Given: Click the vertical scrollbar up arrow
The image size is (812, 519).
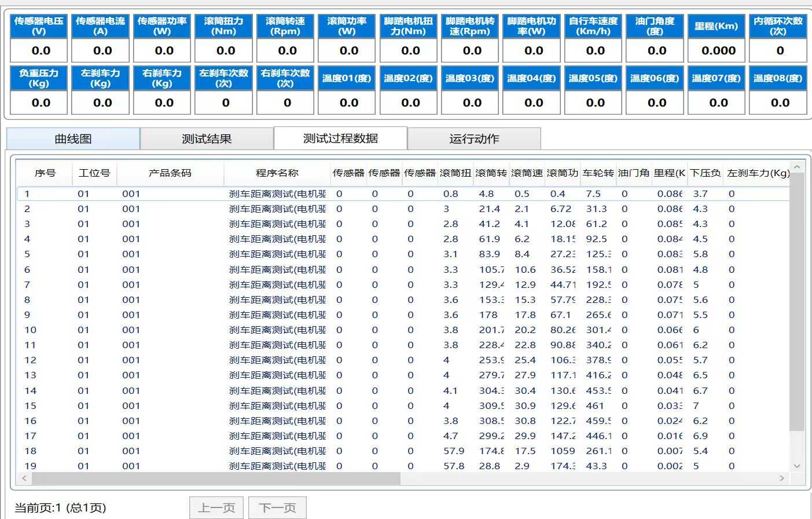Looking at the screenshot, I should [797, 167].
